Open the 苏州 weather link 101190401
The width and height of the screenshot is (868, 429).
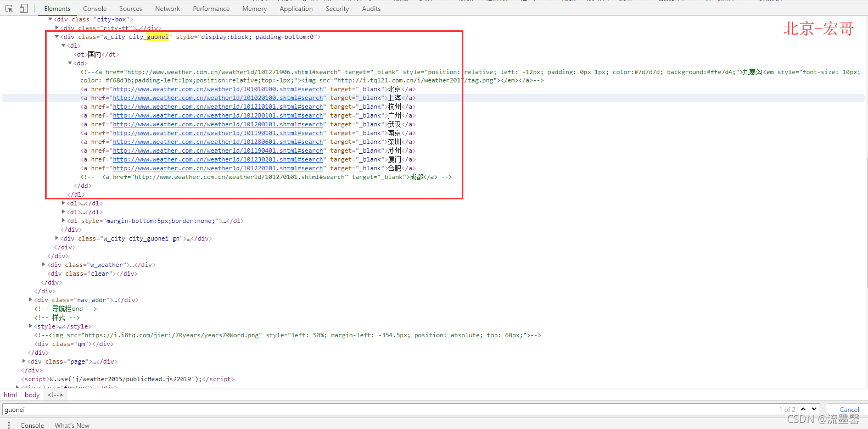[218, 151]
